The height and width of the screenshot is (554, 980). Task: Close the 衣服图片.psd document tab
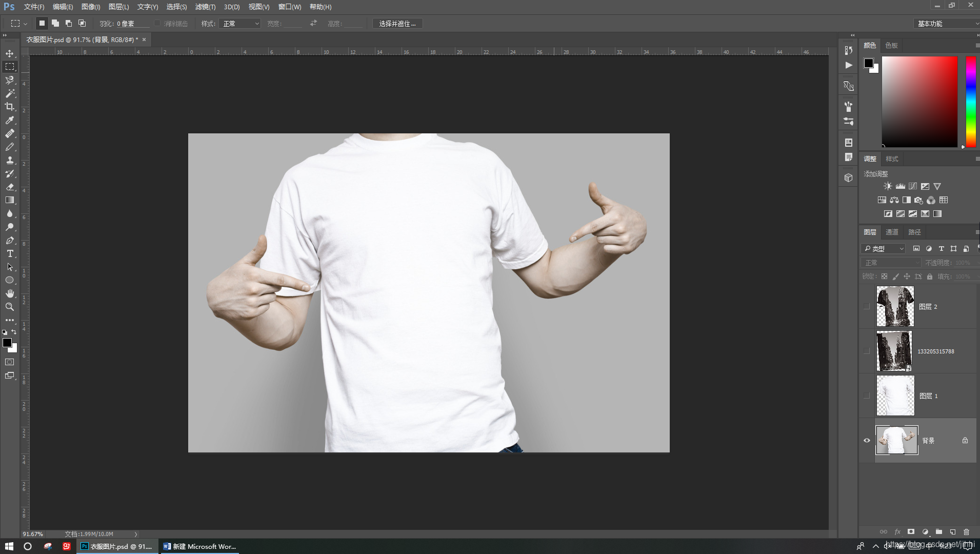click(x=144, y=39)
